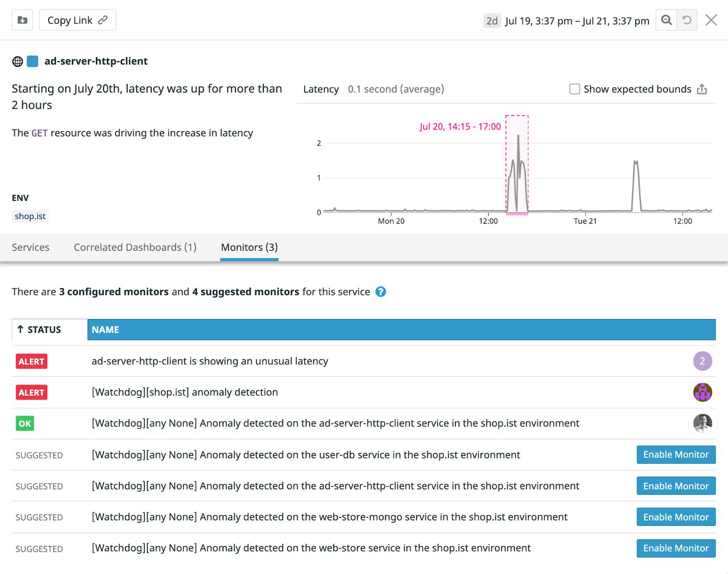Export the latency chart via the share icon
This screenshot has height=574, width=728.
[x=702, y=89]
